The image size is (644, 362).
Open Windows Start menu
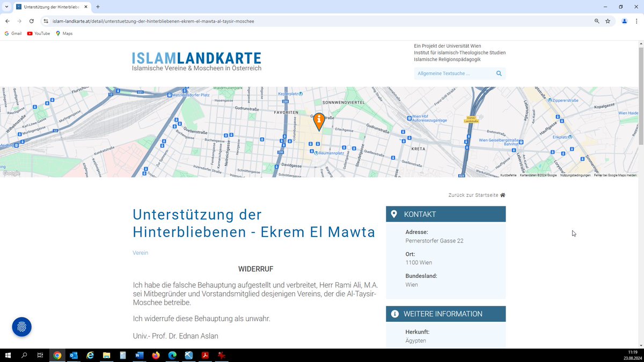pyautogui.click(x=8, y=355)
